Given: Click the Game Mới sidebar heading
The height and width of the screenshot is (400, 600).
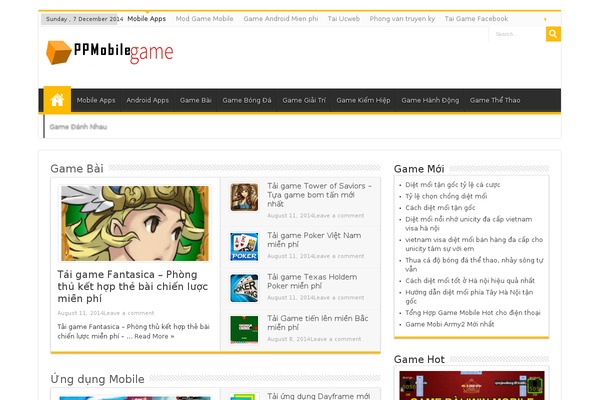Looking at the screenshot, I should (419, 169).
